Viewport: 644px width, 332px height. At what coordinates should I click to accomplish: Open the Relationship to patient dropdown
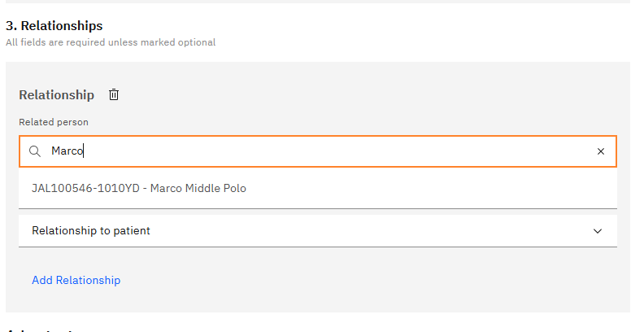pyautogui.click(x=317, y=231)
